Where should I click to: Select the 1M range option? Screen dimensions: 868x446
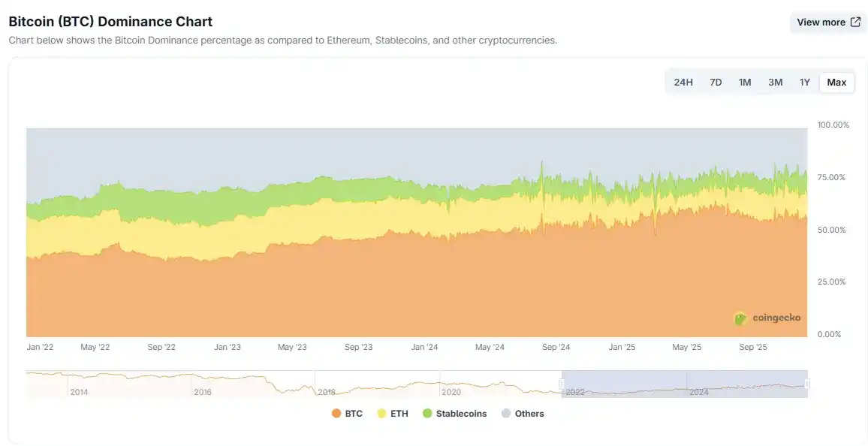coord(745,82)
